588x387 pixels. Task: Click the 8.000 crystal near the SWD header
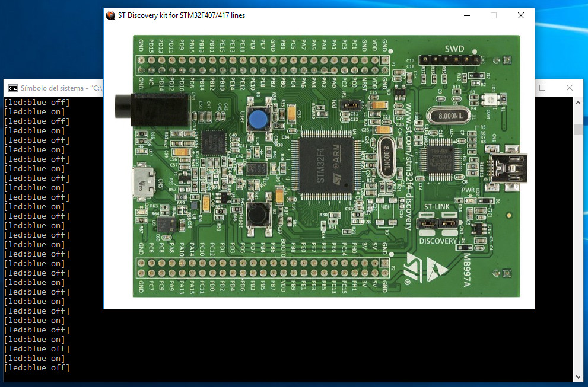point(450,116)
